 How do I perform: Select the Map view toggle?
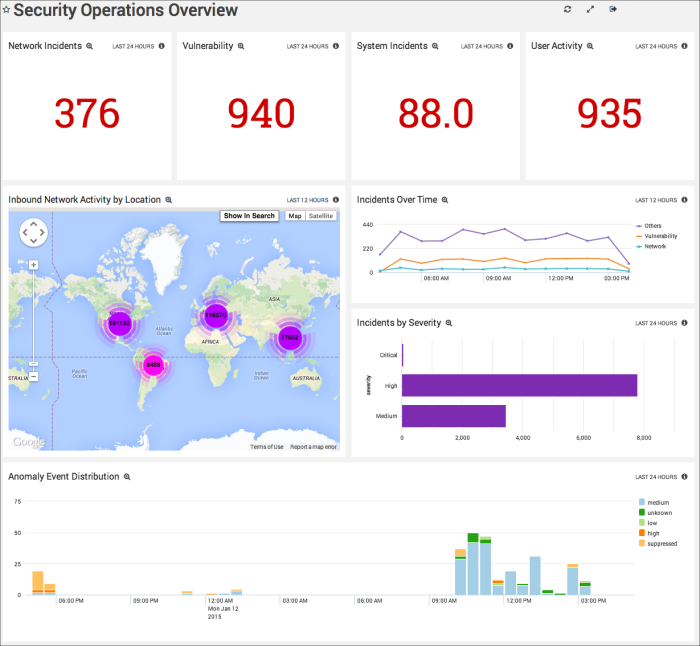(295, 216)
